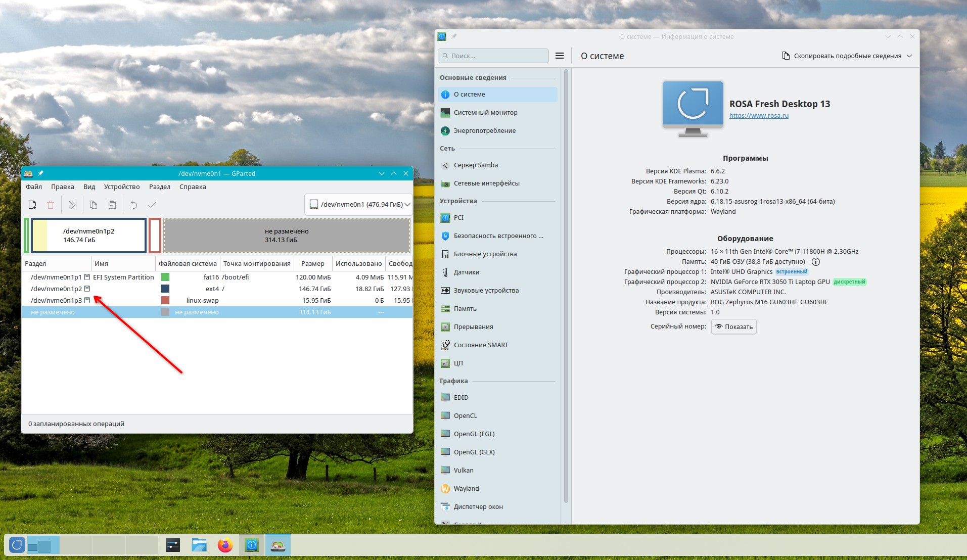The image size is (967, 560).
Task: Select the /dev/nvme0n1p3 partition row
Action: (217, 300)
